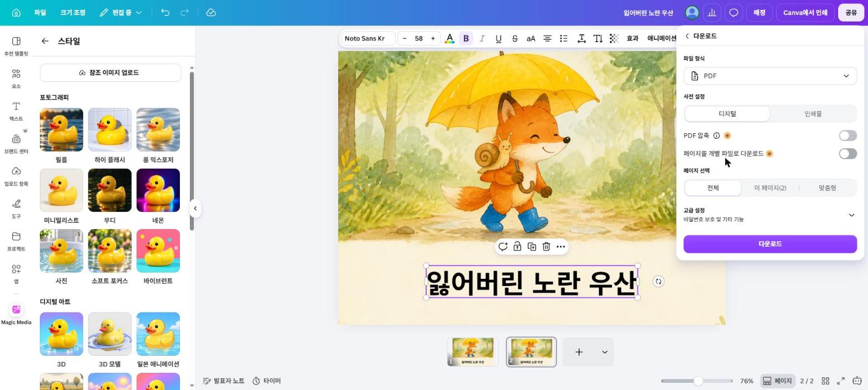Image resolution: width=868 pixels, height=390 pixels.
Task: Select page 1 thumbnail
Action: point(472,352)
